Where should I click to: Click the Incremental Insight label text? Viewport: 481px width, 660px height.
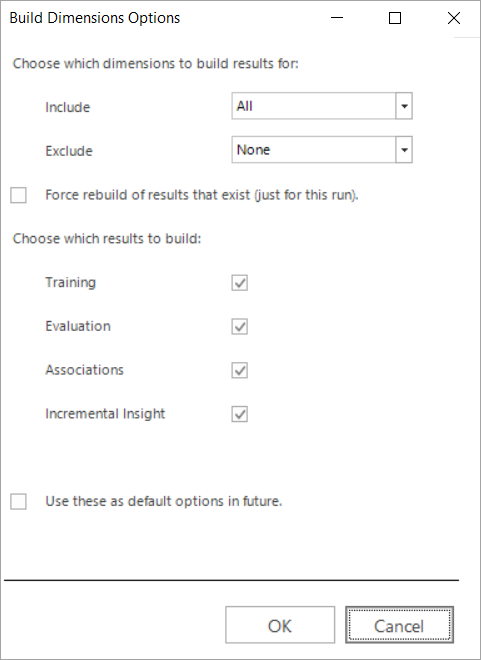[105, 414]
